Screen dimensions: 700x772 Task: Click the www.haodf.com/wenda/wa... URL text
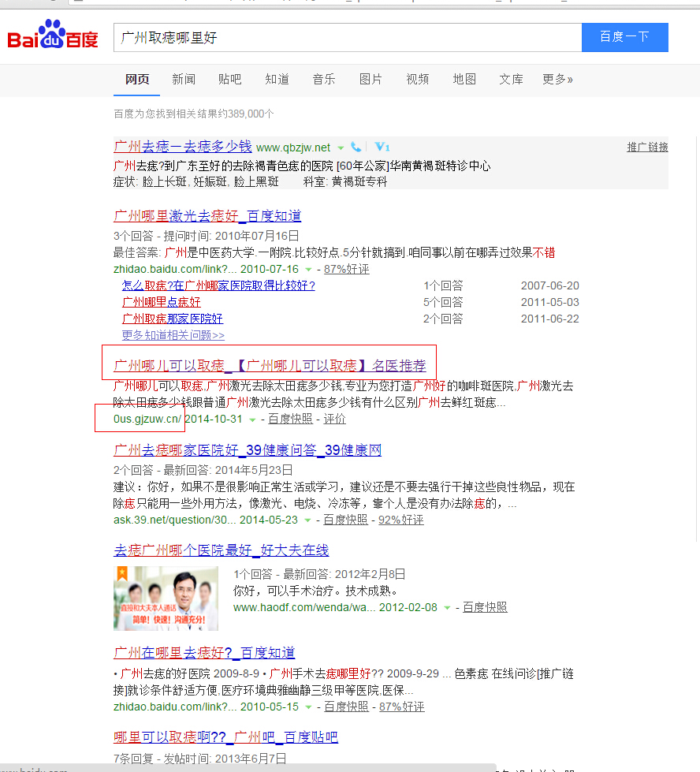click(304, 607)
